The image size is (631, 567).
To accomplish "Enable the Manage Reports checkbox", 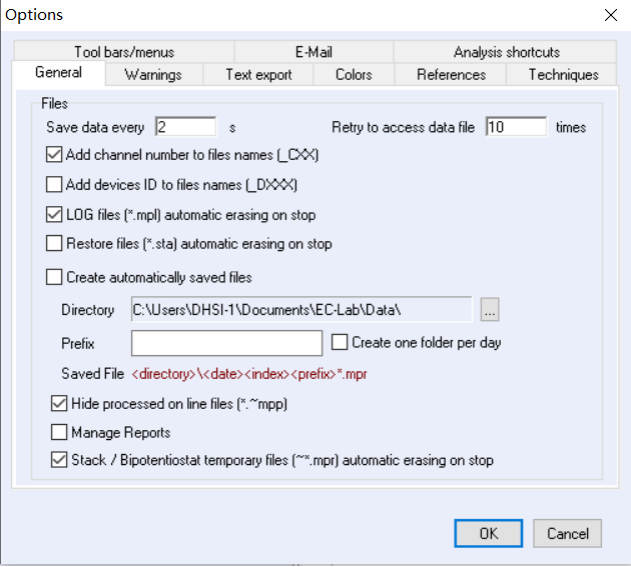I will point(59,433).
